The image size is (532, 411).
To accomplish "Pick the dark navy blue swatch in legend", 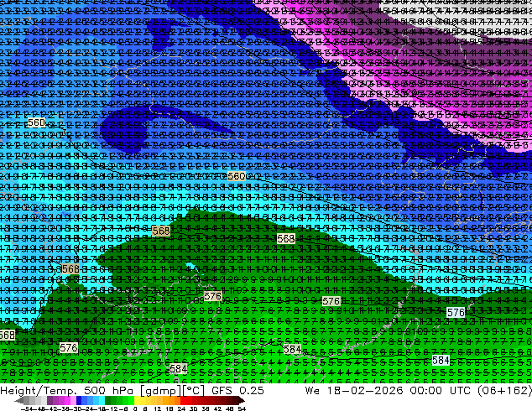I will pos(79,401).
